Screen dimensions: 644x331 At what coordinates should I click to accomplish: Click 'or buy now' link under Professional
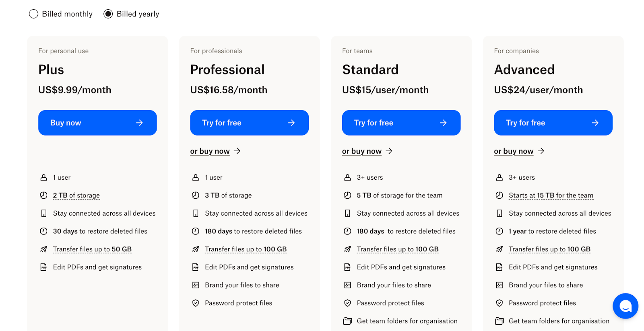pos(210,151)
